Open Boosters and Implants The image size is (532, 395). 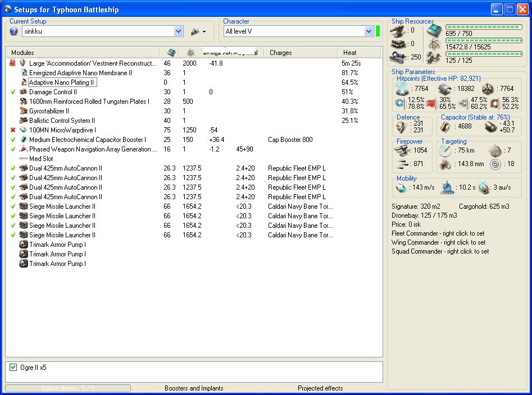(x=194, y=388)
